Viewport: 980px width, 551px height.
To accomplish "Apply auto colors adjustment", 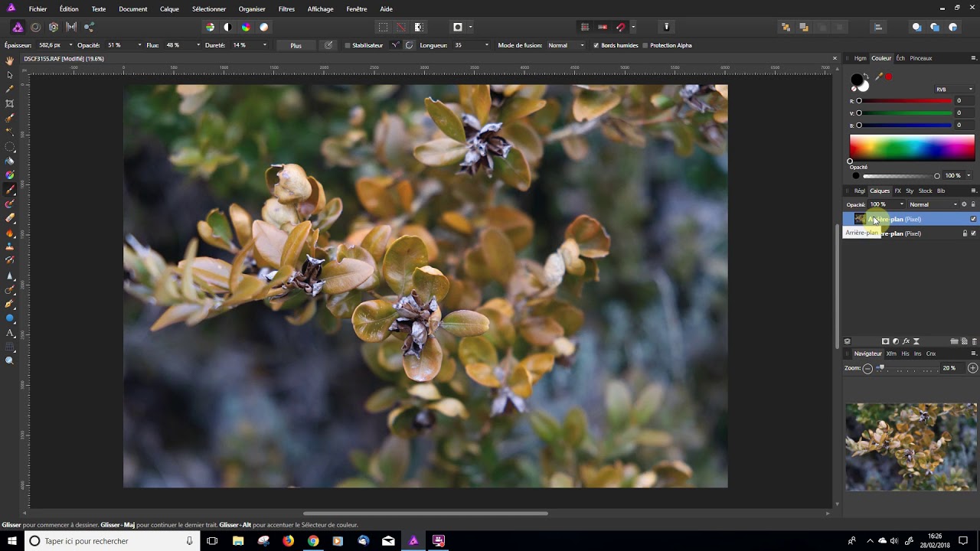I will click(246, 27).
